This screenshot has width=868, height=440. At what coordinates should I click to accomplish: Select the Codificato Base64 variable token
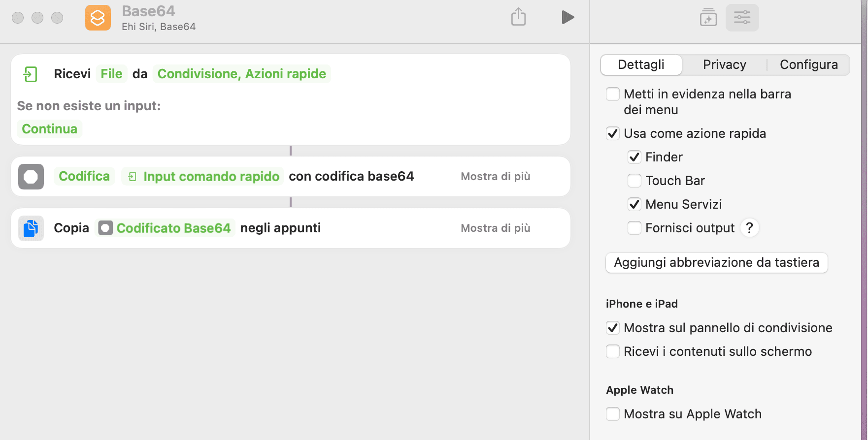165,228
